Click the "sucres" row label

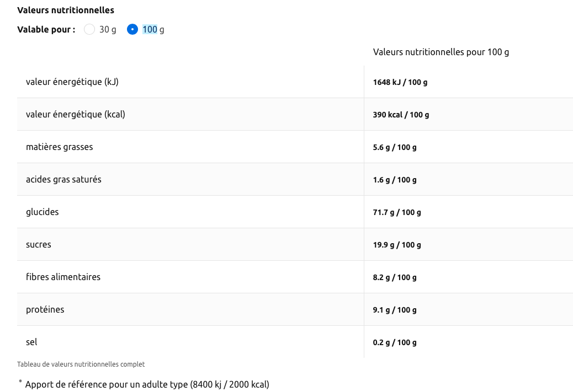[x=39, y=244]
